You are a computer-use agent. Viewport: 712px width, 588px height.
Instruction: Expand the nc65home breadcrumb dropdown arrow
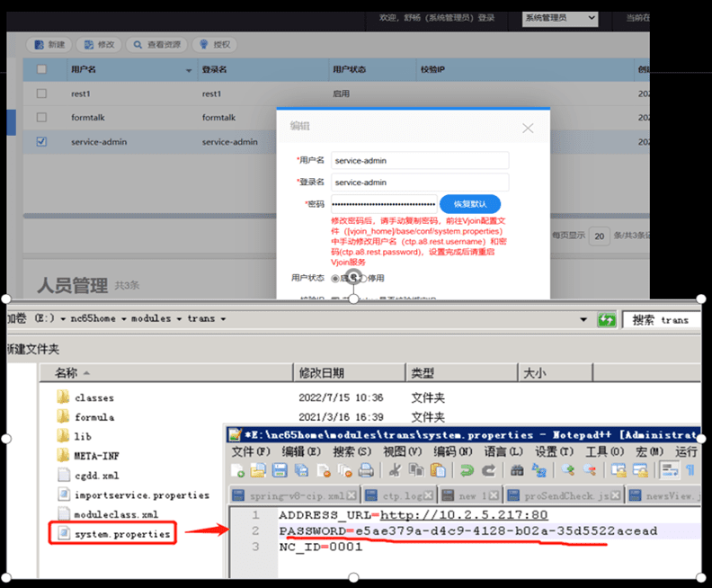[123, 319]
